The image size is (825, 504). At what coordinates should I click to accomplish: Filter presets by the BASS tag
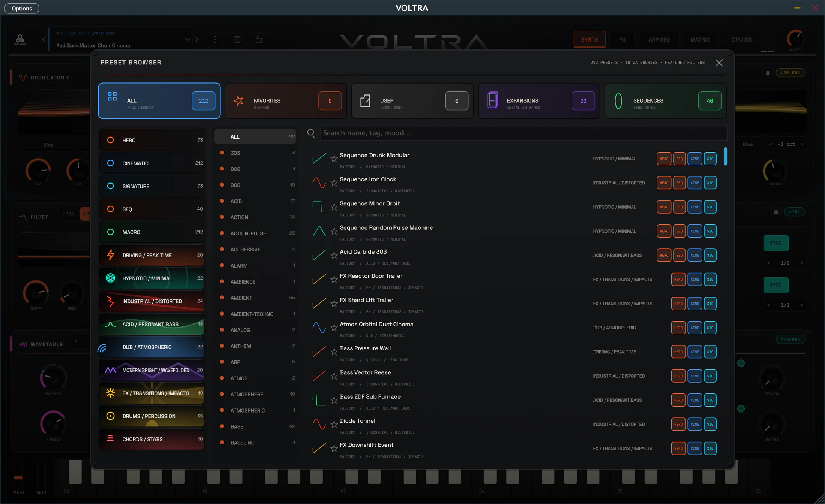point(255,427)
